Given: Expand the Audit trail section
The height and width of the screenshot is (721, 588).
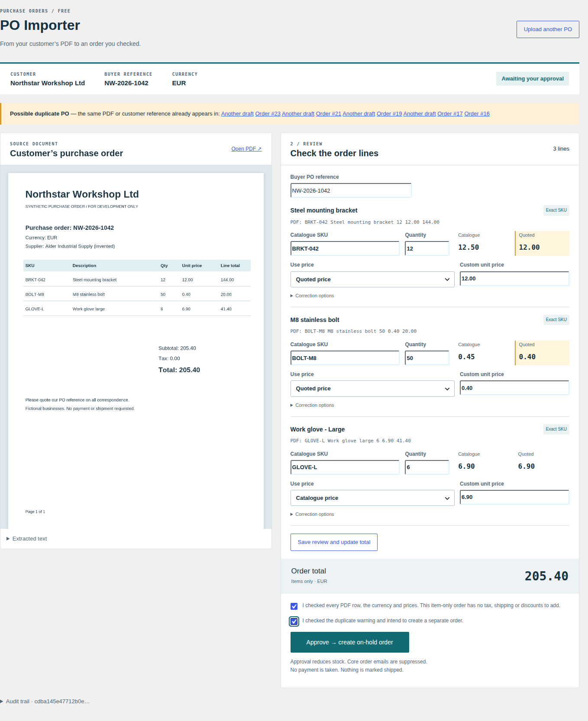Looking at the screenshot, I should (x=45, y=702).
